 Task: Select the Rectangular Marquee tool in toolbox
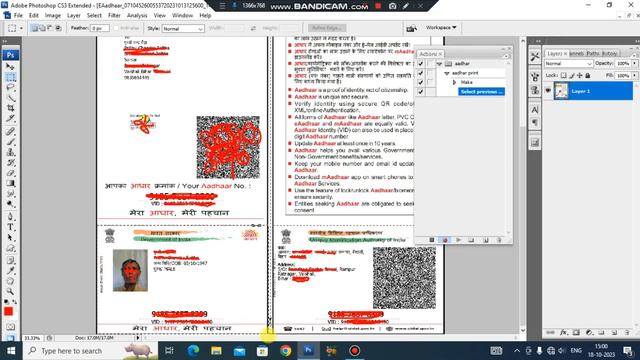click(x=10, y=77)
